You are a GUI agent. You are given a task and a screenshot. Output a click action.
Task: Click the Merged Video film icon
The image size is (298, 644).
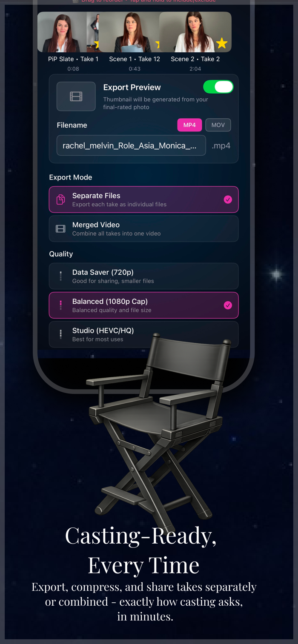click(61, 229)
